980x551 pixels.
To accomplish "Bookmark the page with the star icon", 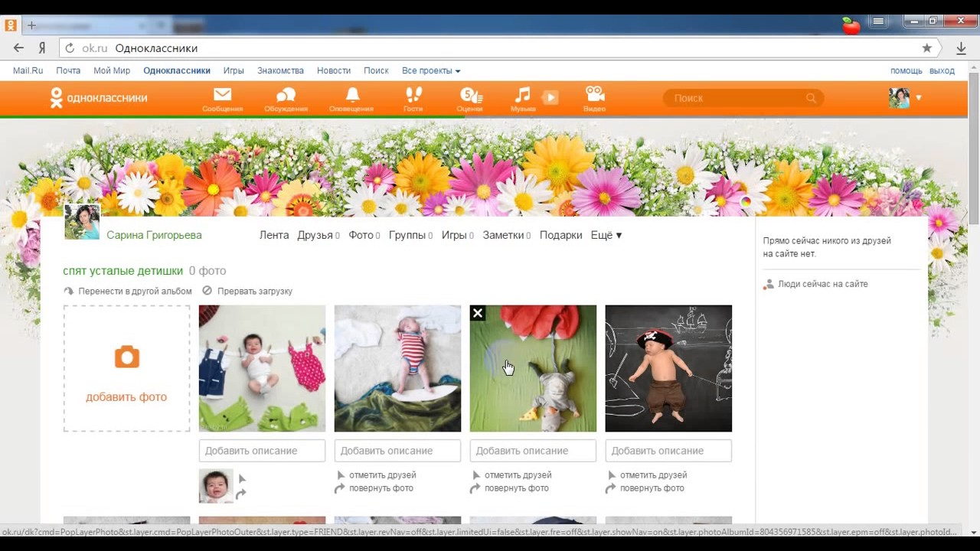I will [927, 48].
